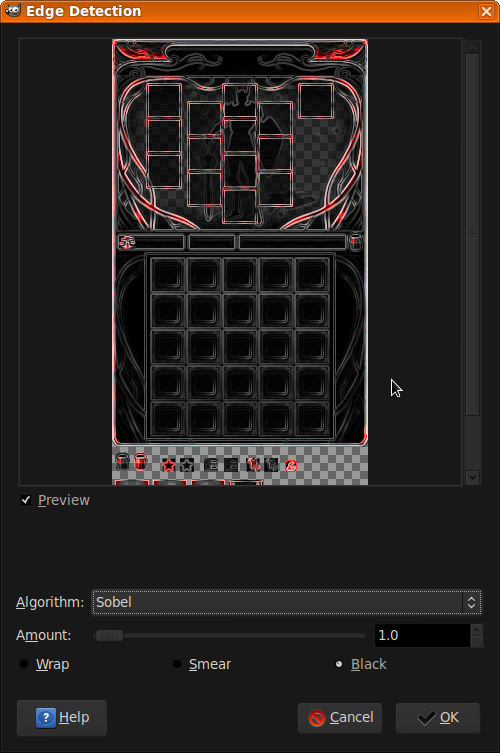Click the GIMP Wilber icon in title bar

tap(13, 11)
